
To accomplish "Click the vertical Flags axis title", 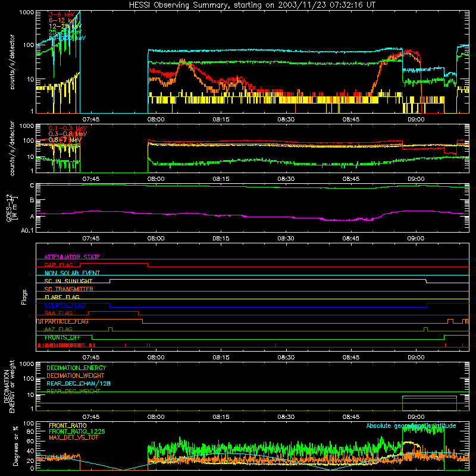I will [x=24, y=297].
